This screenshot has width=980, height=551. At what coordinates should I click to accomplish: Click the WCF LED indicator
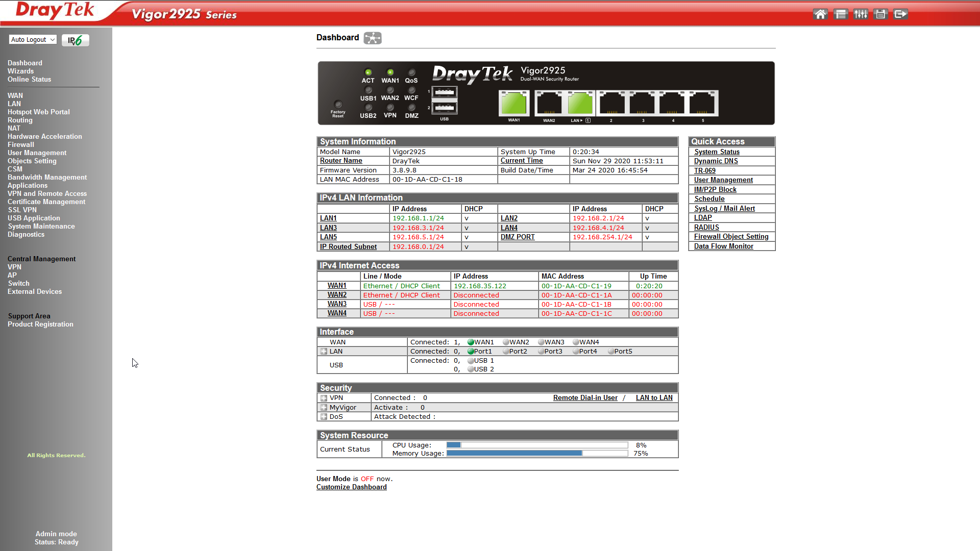(x=411, y=90)
